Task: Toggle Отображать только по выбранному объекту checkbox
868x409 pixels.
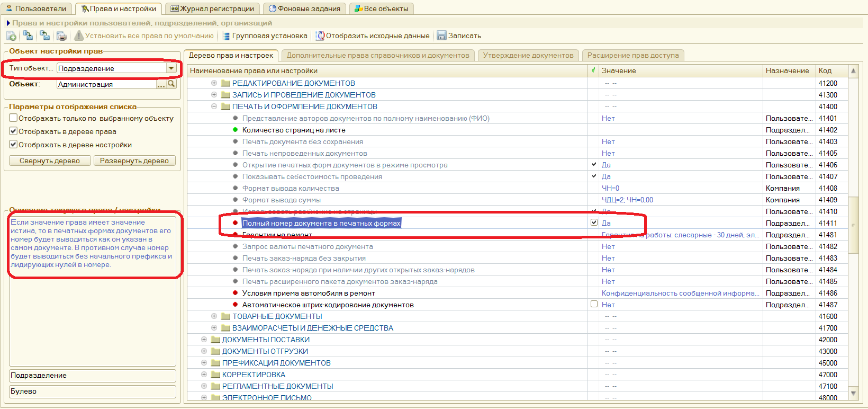Action: pos(14,118)
